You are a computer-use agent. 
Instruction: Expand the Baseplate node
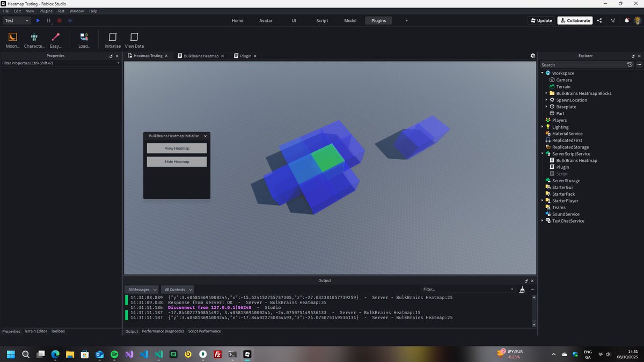pos(546,107)
